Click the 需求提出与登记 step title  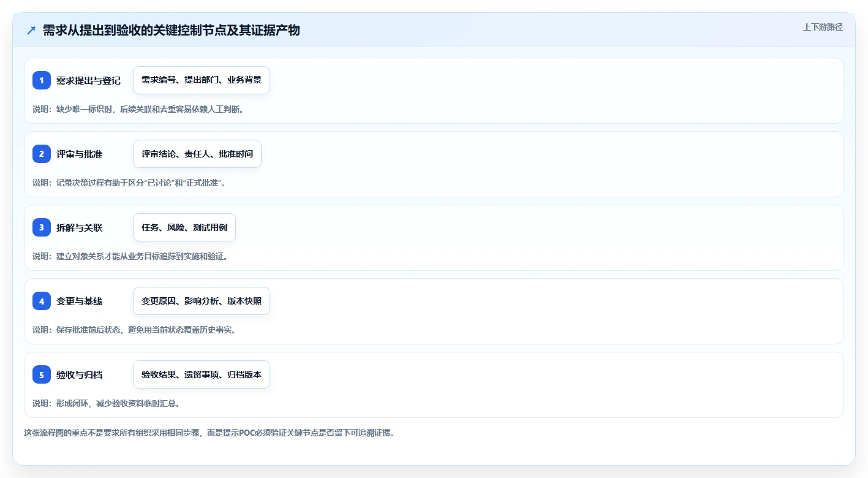pyautogui.click(x=88, y=80)
